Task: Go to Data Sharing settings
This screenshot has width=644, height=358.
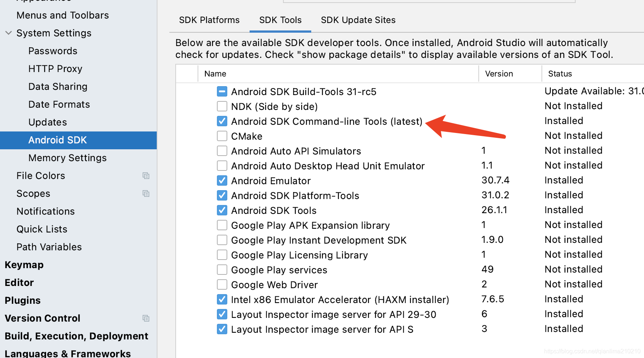Action: point(58,87)
